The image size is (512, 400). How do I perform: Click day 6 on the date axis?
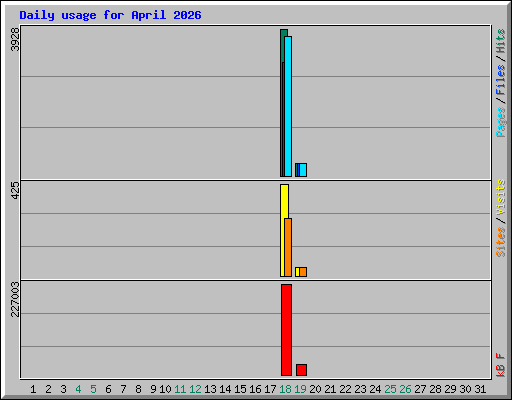(x=108, y=389)
